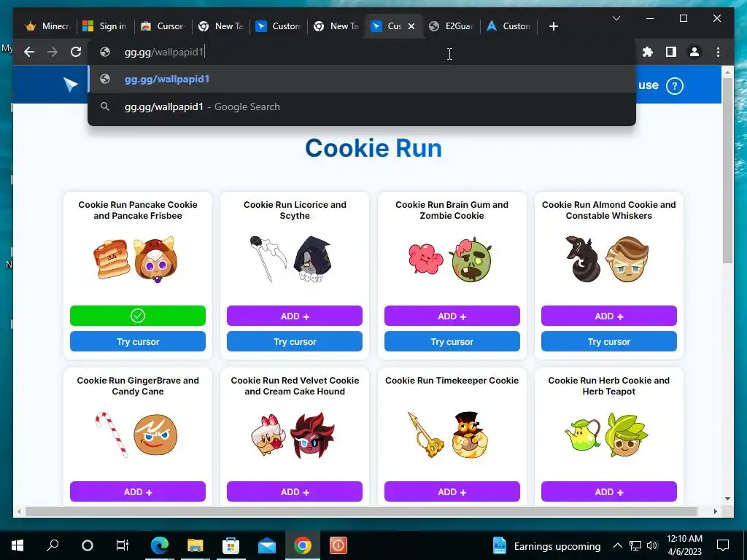Click scroll-down arrow on vertical scrollbar

click(x=727, y=499)
